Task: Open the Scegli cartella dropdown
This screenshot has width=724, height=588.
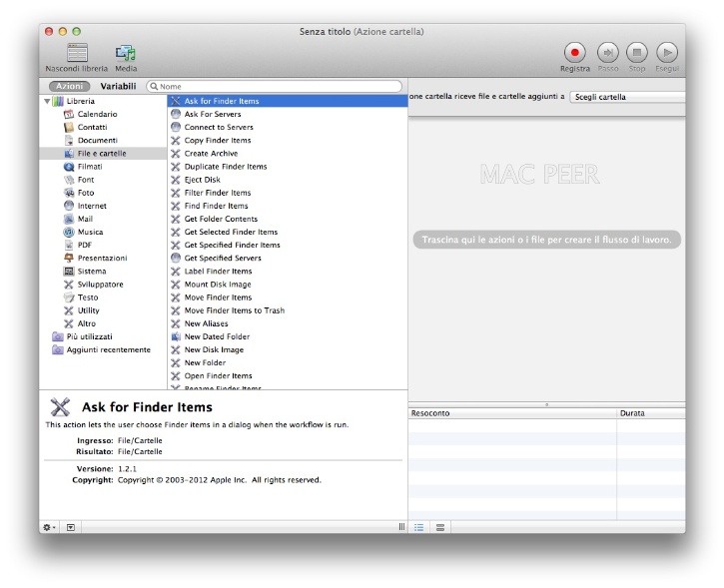Action: [x=628, y=97]
